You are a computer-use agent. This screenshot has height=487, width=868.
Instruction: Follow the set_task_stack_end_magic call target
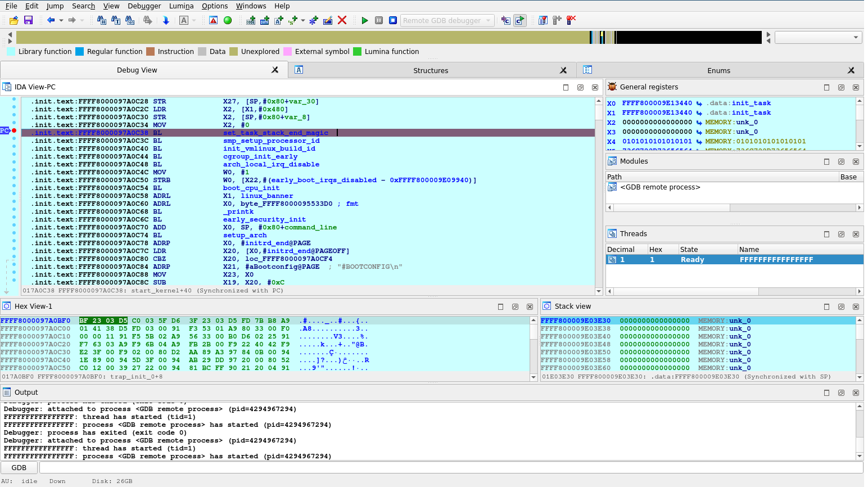(x=277, y=133)
